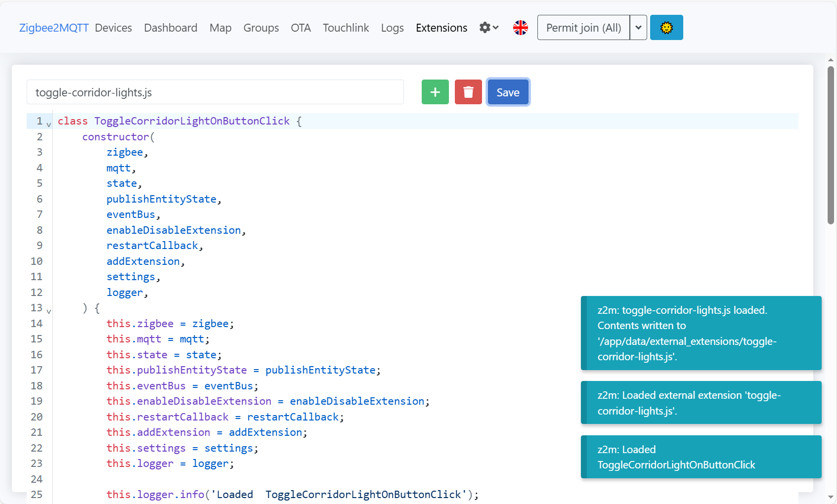Screen dimensions: 837x504
Task: Click the Save button
Action: [x=508, y=92]
